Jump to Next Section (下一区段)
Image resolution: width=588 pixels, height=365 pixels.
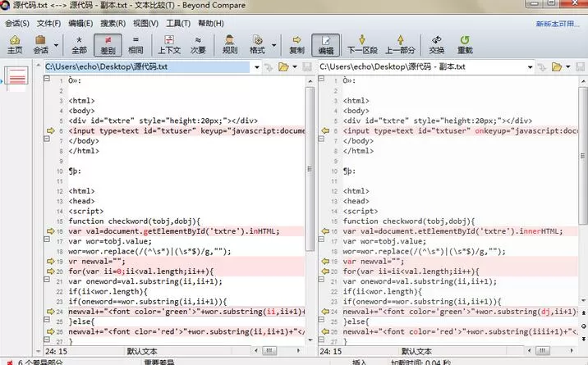(362, 44)
